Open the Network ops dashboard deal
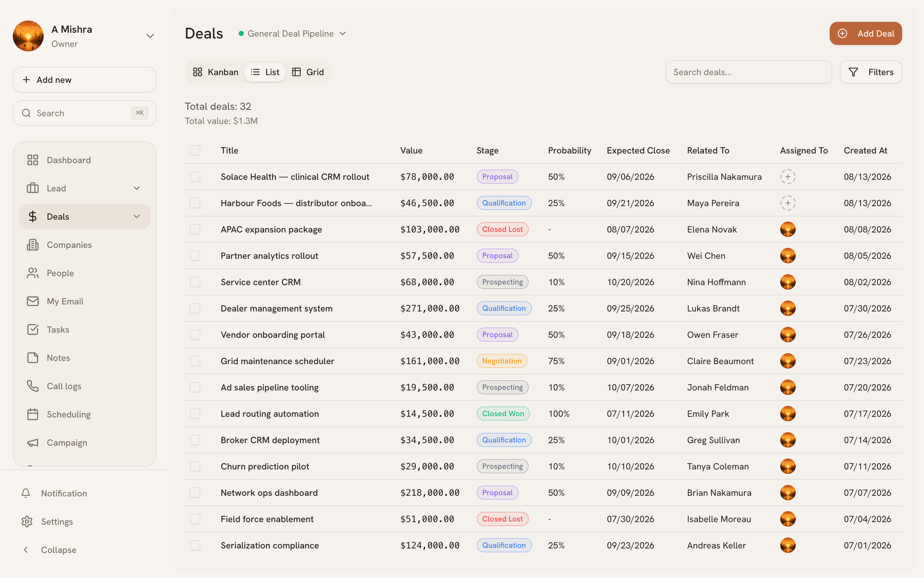The image size is (924, 578). (269, 493)
